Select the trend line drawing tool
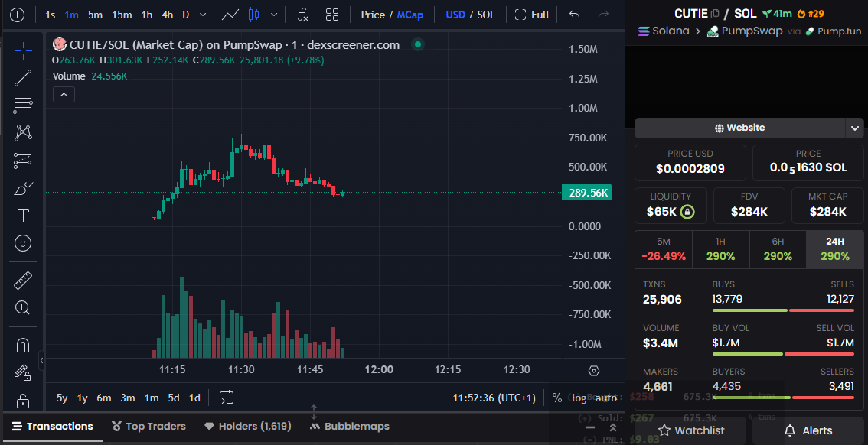Image resolution: width=868 pixels, height=445 pixels. tap(23, 78)
